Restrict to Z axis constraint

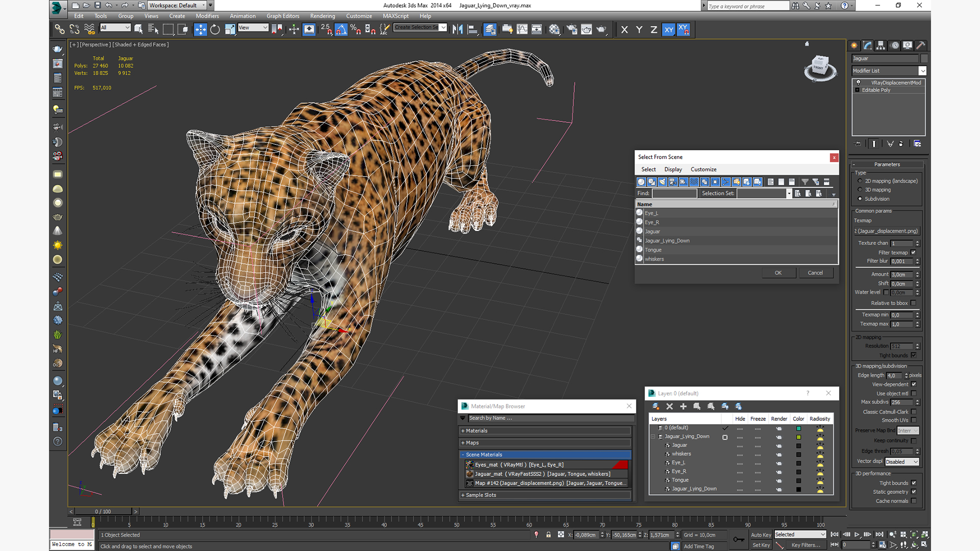coord(654,30)
